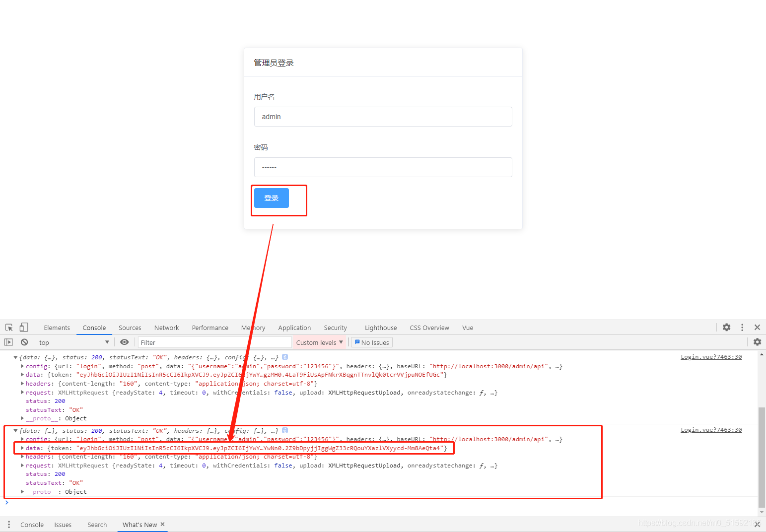
Task: Click the 管理员登录 card heading
Action: pos(274,63)
